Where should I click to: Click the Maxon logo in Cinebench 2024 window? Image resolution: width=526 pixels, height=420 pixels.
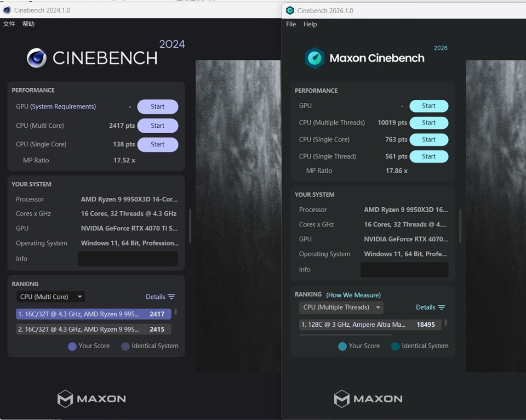pos(92,399)
